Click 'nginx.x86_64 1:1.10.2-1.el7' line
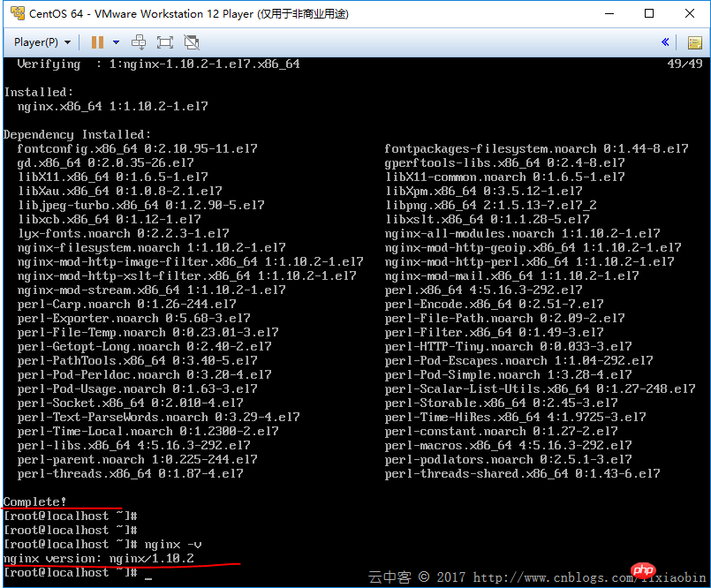This screenshot has width=711, height=588. 112,106
